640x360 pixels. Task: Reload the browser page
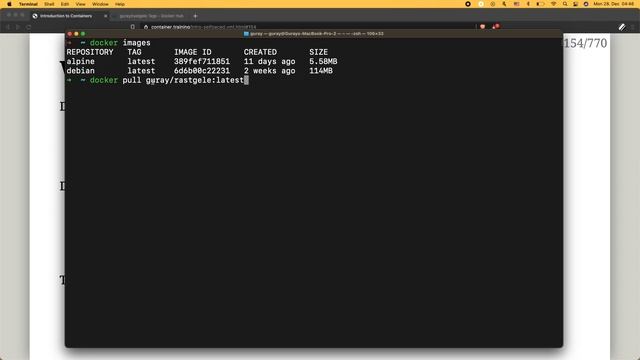coord(29,27)
